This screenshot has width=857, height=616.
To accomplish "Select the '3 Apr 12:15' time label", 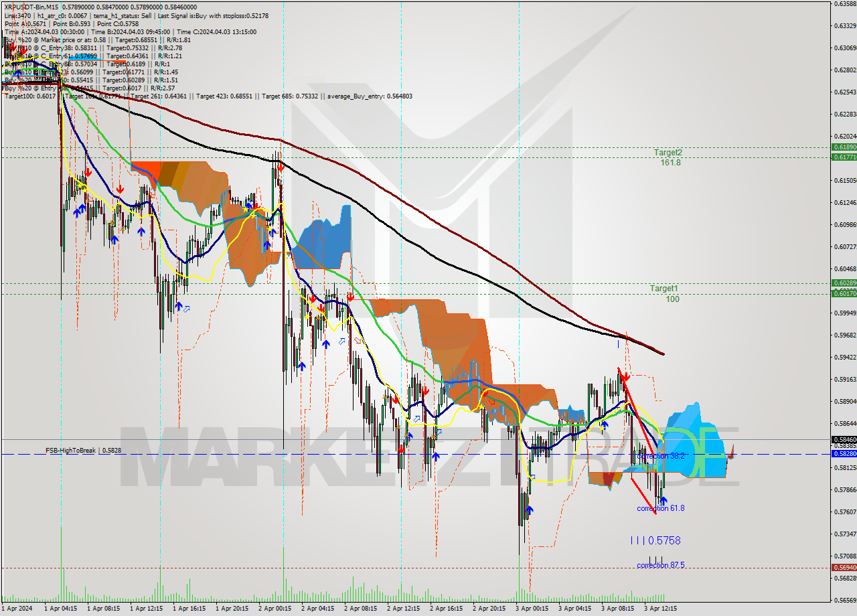I will coord(662,609).
